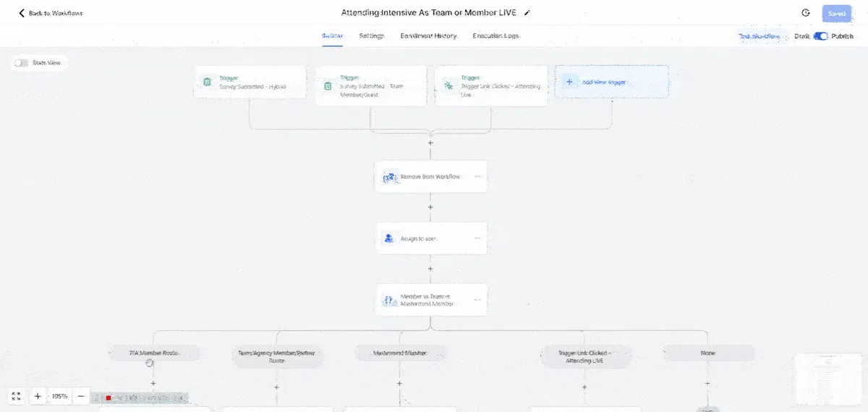This screenshot has height=412, width=868.
Task: Toggle Draft/Publish switch
Action: (x=821, y=36)
